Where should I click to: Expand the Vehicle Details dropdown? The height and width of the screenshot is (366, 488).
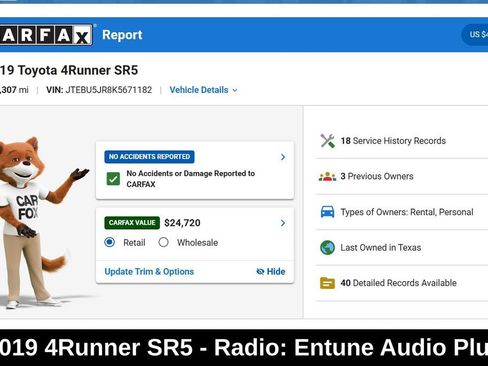203,90
